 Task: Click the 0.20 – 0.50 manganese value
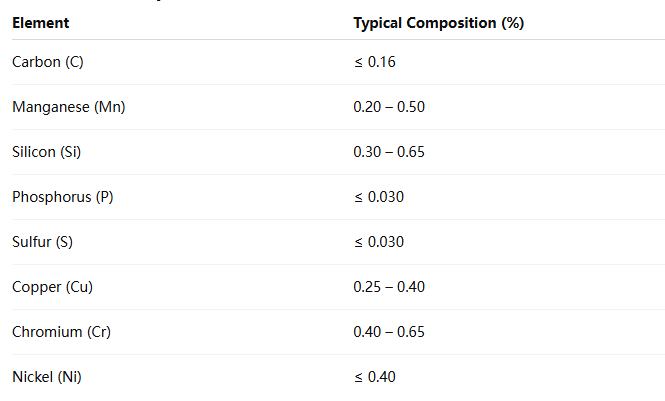[x=389, y=107]
